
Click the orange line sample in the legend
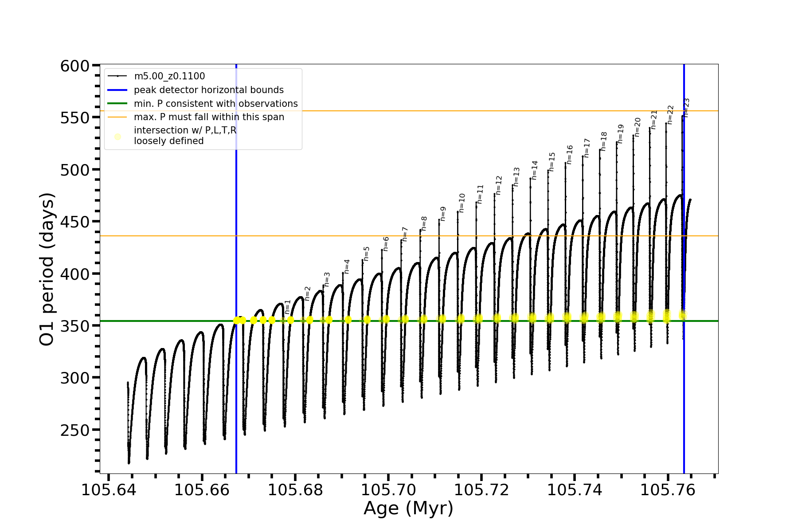tap(117, 117)
